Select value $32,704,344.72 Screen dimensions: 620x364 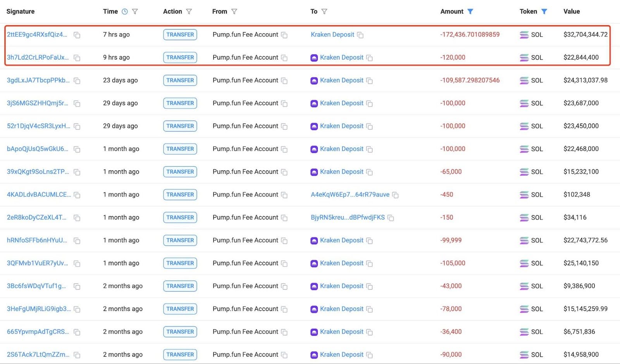586,34
